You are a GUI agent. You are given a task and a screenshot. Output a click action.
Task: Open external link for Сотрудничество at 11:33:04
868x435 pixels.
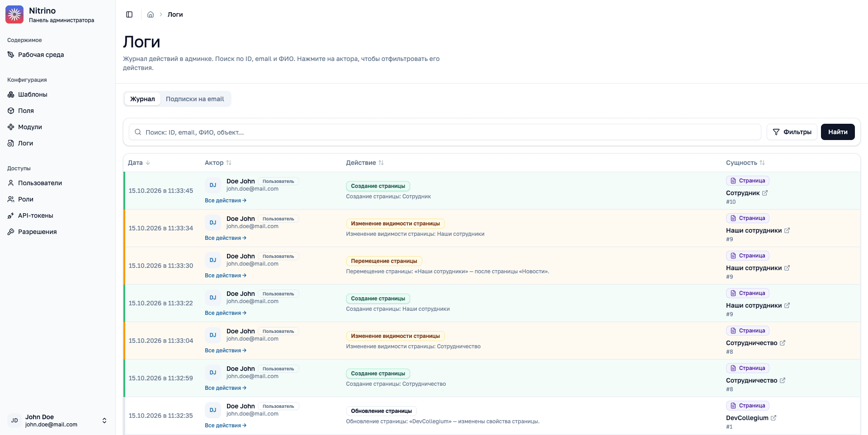[783, 343]
